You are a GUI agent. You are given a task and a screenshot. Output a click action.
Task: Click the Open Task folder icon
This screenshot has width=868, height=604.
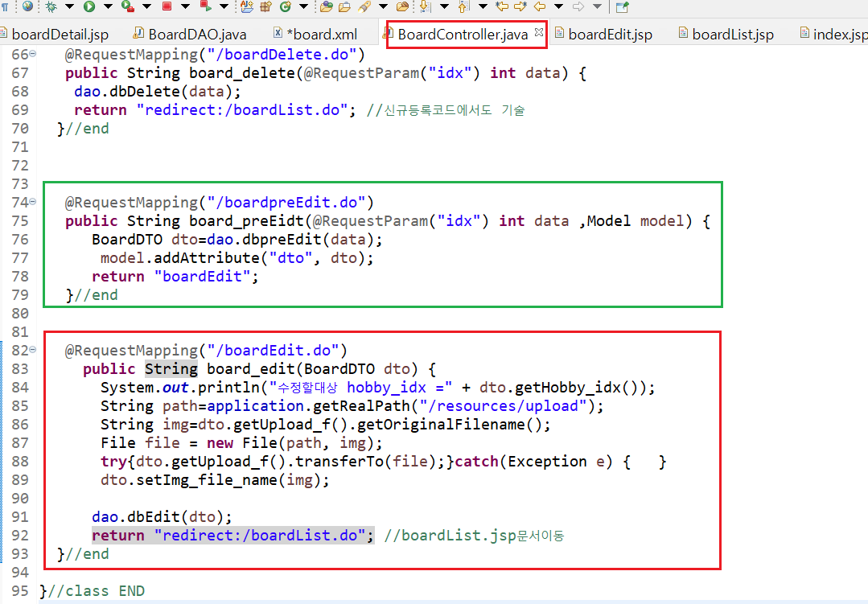click(x=345, y=6)
